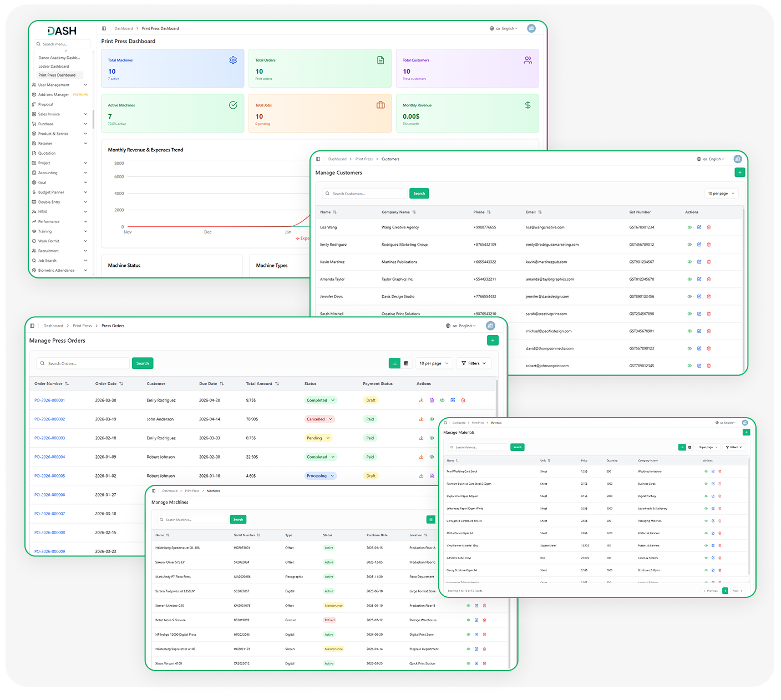Open the Quotation sidebar item
Image resolution: width=781 pixels, height=700 pixels.
tap(47, 153)
